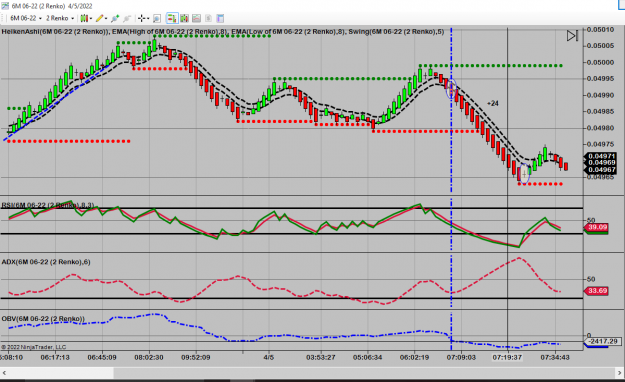Click the 4/5 date axis label
625x382 pixels.
[x=269, y=357]
